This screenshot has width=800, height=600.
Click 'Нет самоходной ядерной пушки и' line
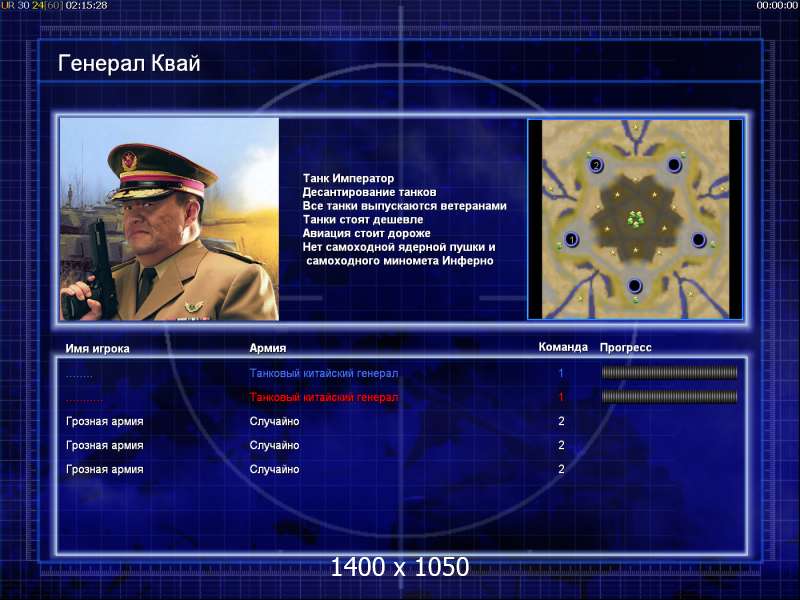click(399, 247)
